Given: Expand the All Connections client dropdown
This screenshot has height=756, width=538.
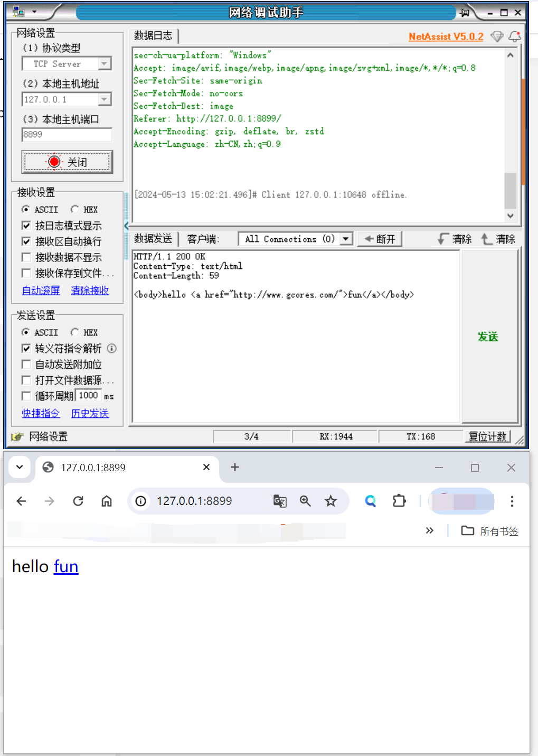Looking at the screenshot, I should click(346, 239).
